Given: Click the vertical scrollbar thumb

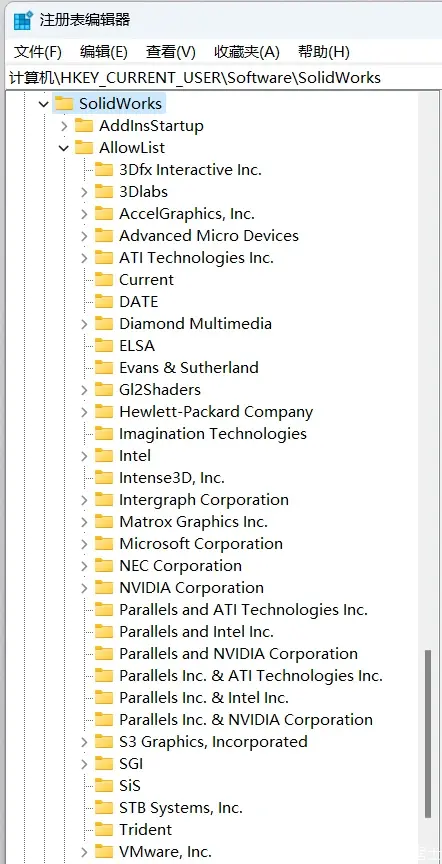Looking at the screenshot, I should coord(428,735).
